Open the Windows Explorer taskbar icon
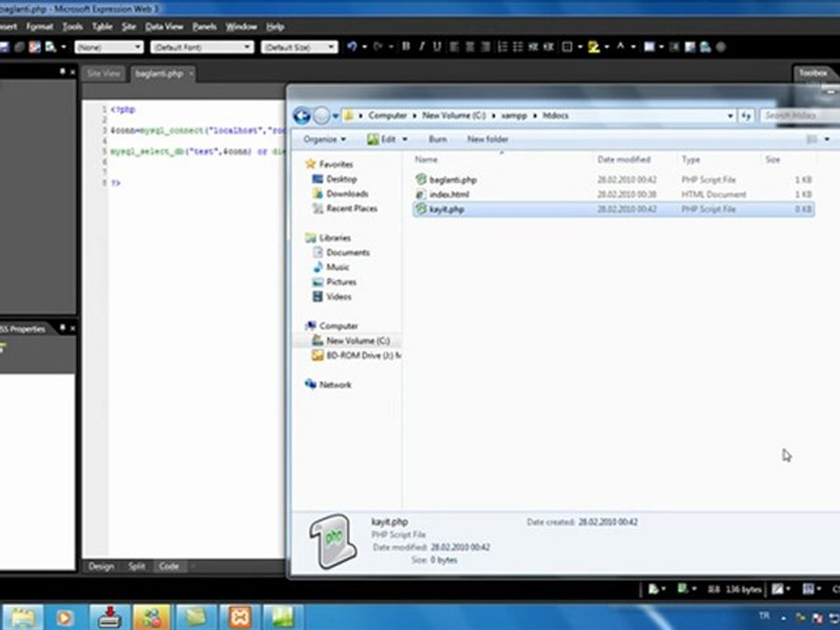Image resolution: width=840 pixels, height=630 pixels. (x=23, y=618)
